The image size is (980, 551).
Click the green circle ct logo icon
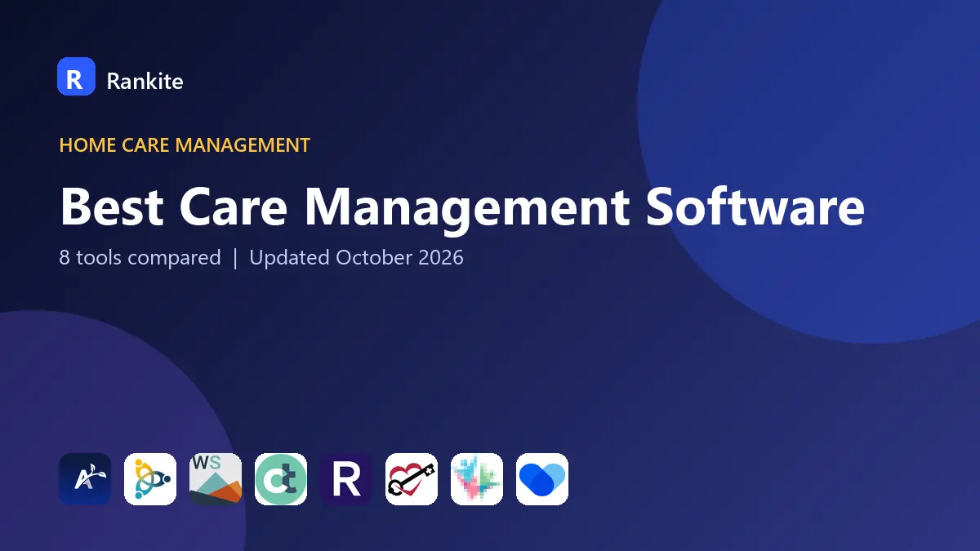coord(281,479)
